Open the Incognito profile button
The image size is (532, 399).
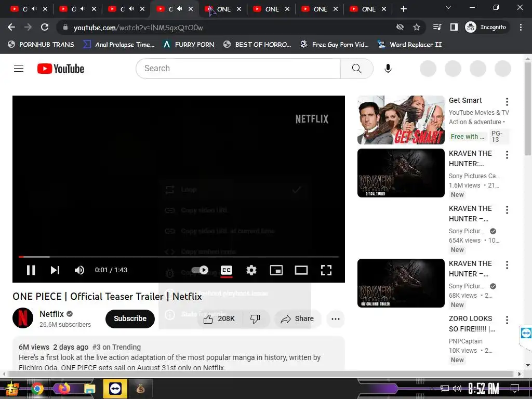click(486, 27)
